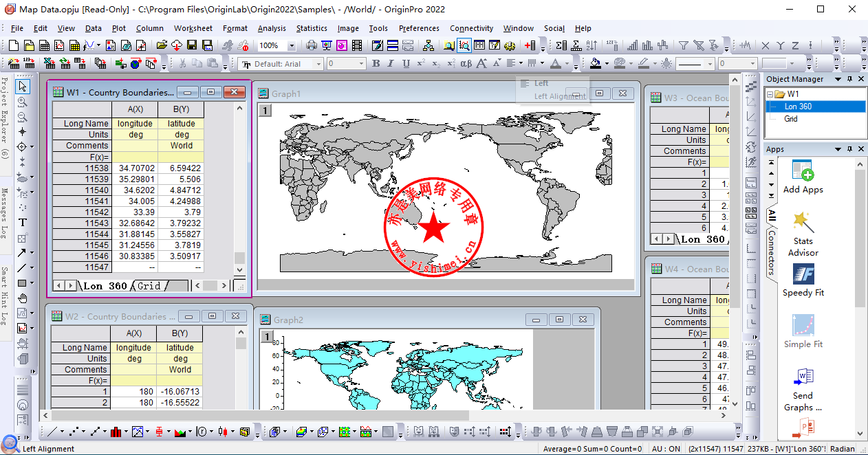Toggle the subscript format button
This screenshot has height=455, width=868.
click(x=436, y=64)
